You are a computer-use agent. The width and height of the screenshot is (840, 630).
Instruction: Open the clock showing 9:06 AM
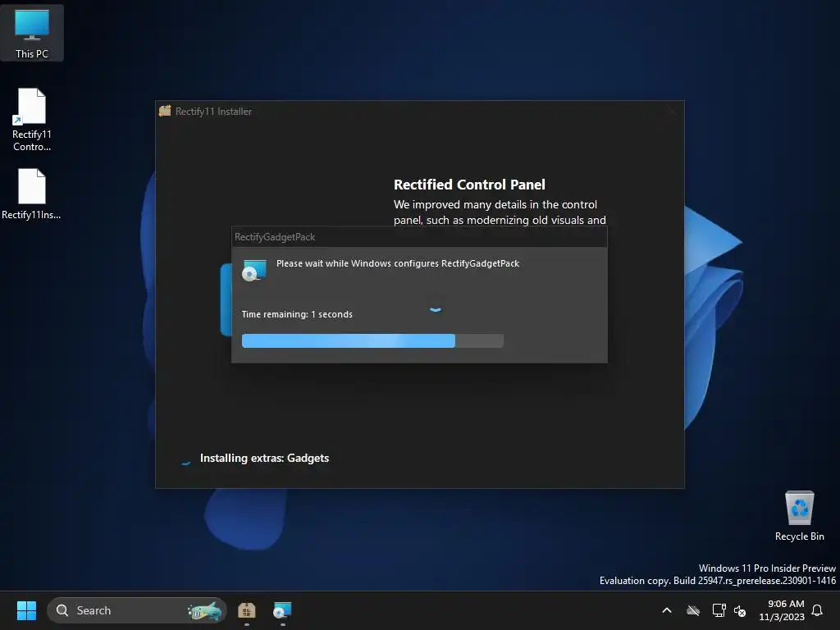coord(782,610)
